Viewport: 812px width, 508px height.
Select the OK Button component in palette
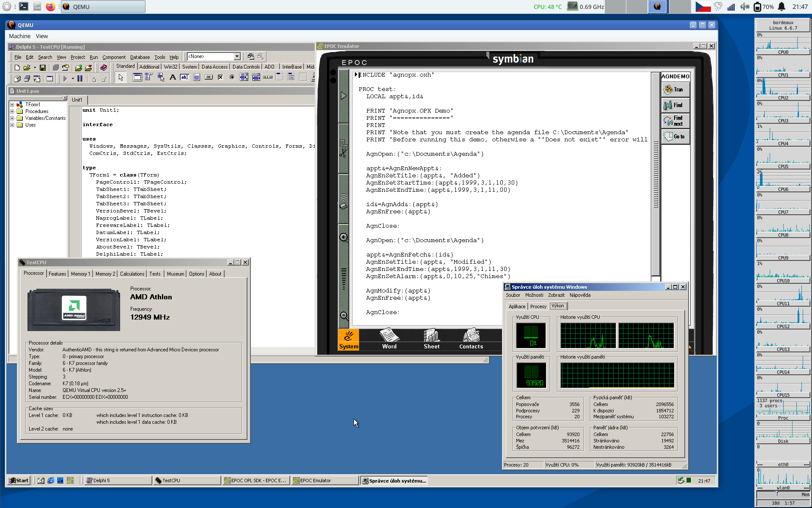[x=208, y=77]
